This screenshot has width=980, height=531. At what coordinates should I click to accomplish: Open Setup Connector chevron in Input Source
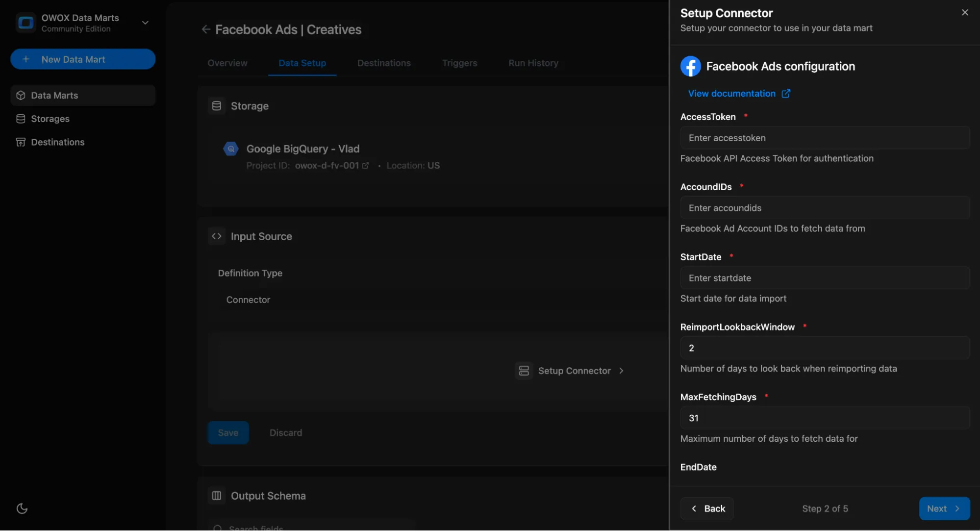pos(621,371)
